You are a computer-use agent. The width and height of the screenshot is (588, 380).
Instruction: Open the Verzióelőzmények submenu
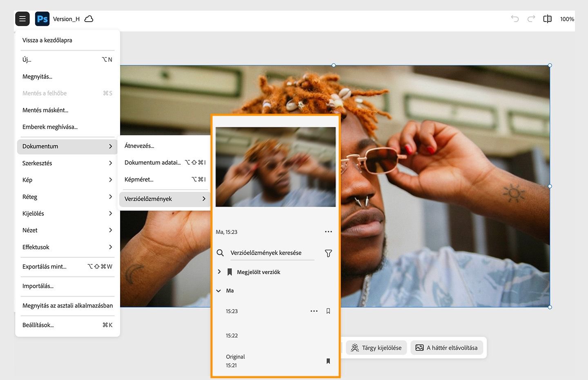[x=165, y=199]
